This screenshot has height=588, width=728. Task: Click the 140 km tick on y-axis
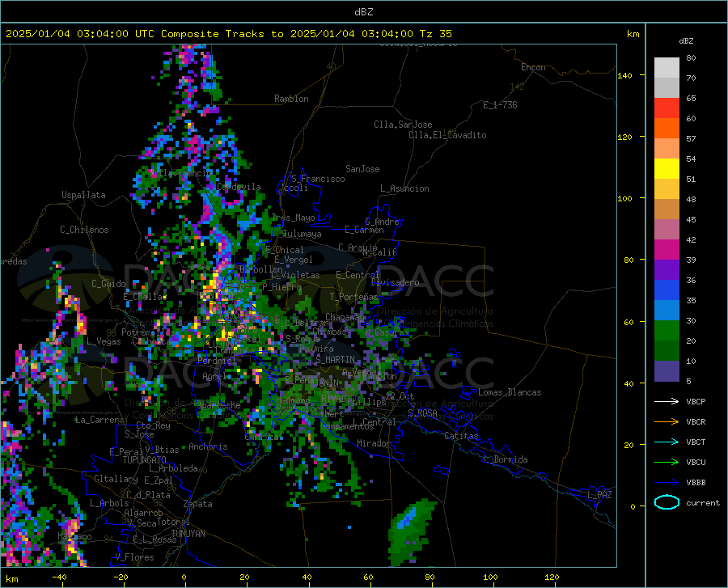click(624, 75)
